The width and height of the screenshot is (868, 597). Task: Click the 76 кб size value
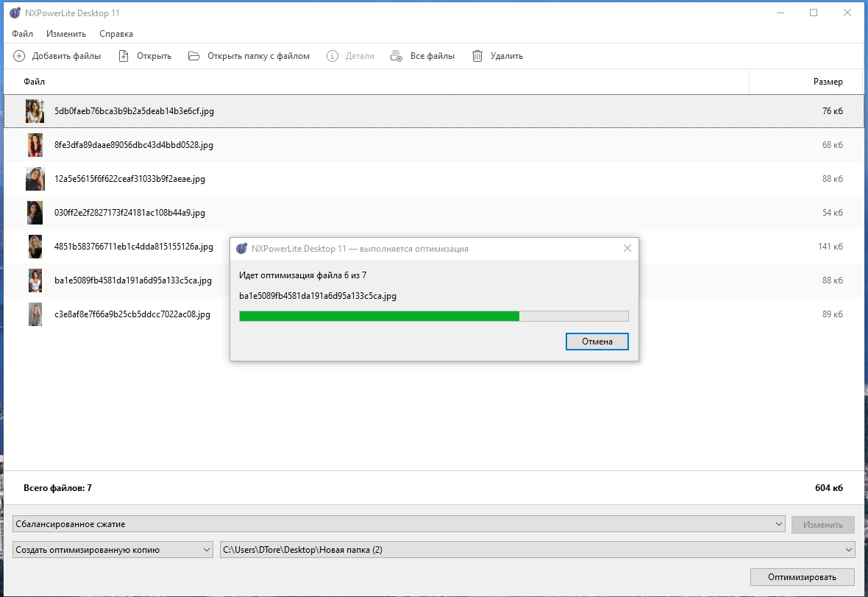832,111
